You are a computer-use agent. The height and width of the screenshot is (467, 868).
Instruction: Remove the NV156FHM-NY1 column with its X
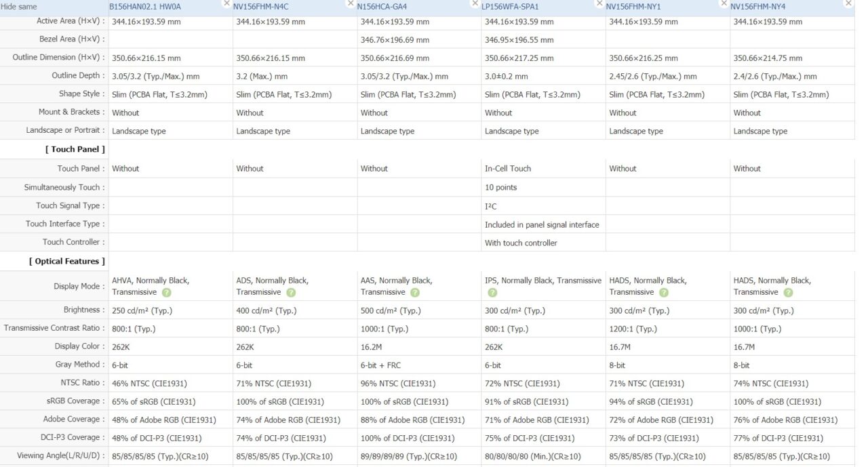(x=724, y=3)
